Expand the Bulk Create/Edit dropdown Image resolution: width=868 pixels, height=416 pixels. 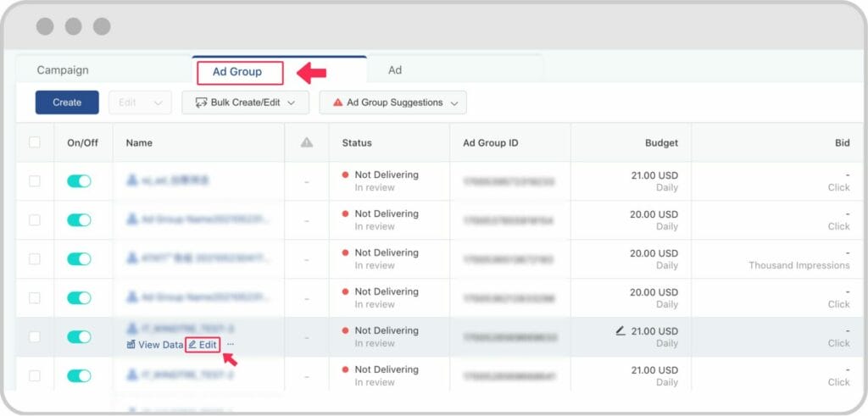(x=291, y=103)
